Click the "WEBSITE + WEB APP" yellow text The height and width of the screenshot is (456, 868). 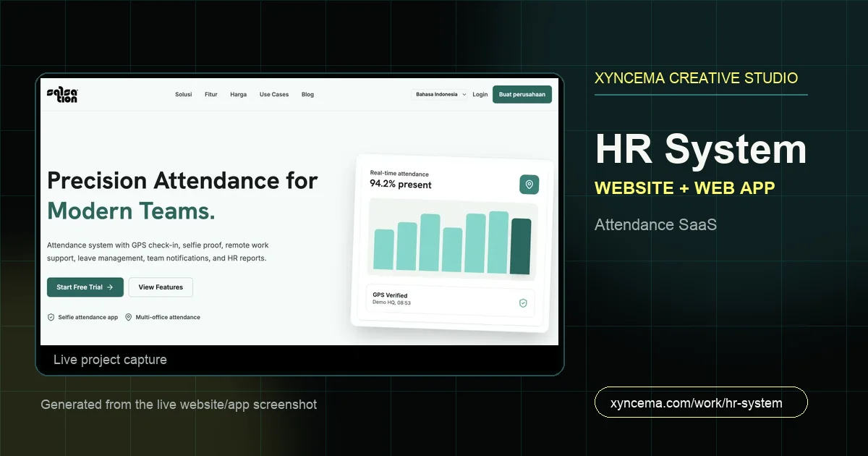coord(685,188)
